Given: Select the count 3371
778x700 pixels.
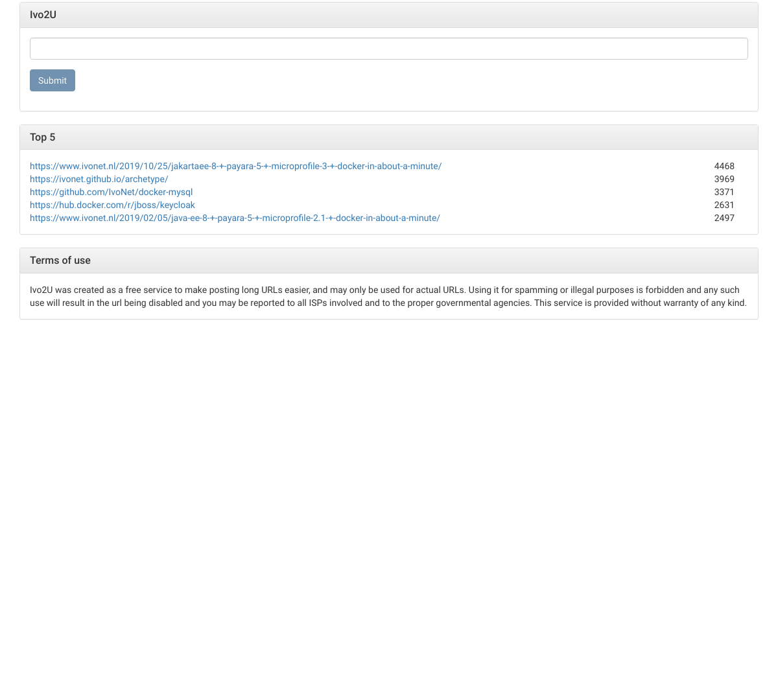Looking at the screenshot, I should tap(724, 192).
